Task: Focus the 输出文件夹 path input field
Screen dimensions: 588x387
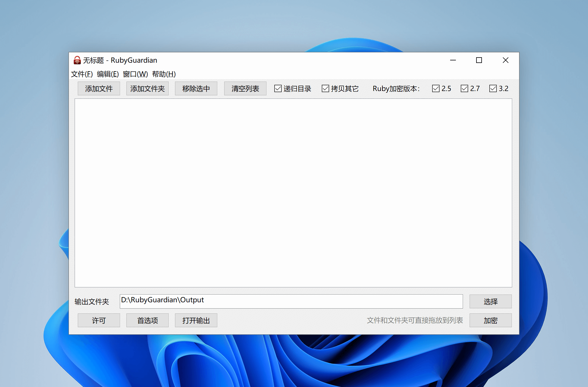Action: pyautogui.click(x=291, y=301)
